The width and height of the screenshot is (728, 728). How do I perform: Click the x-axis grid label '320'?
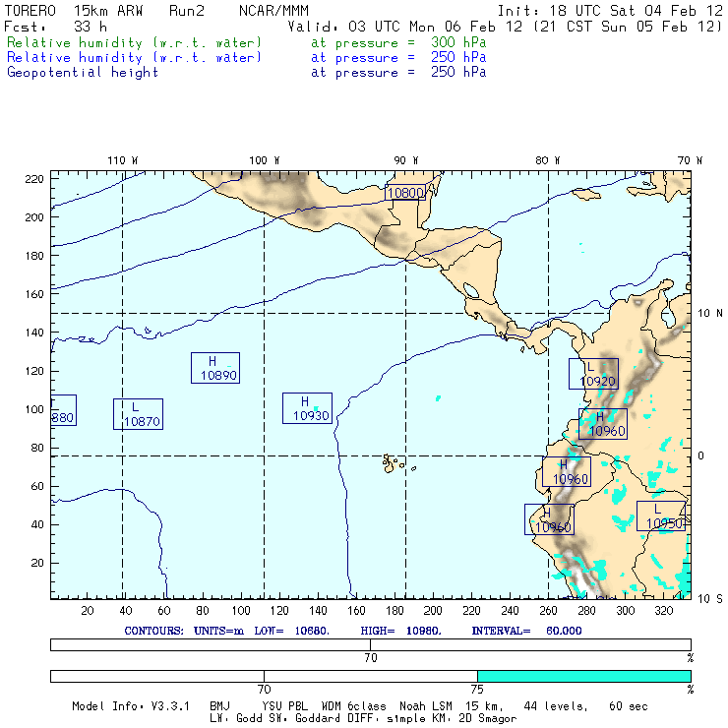point(663,611)
